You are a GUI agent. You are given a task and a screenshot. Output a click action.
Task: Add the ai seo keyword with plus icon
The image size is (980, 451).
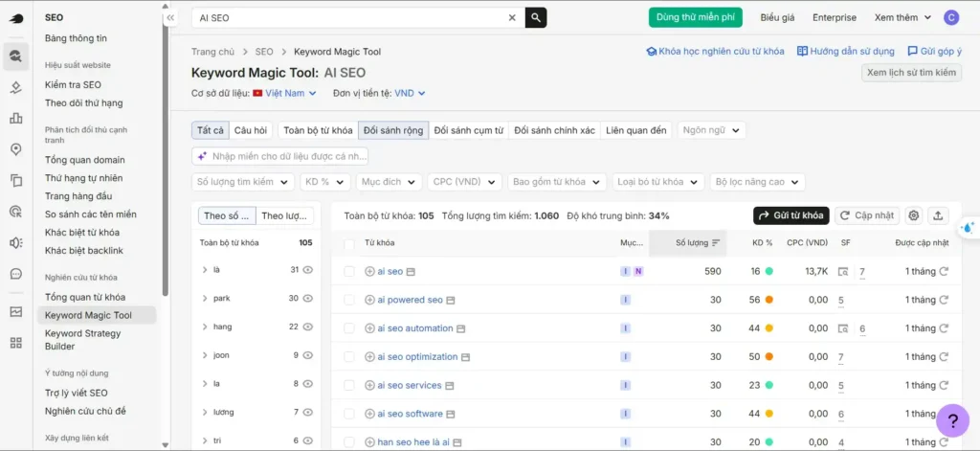click(369, 272)
